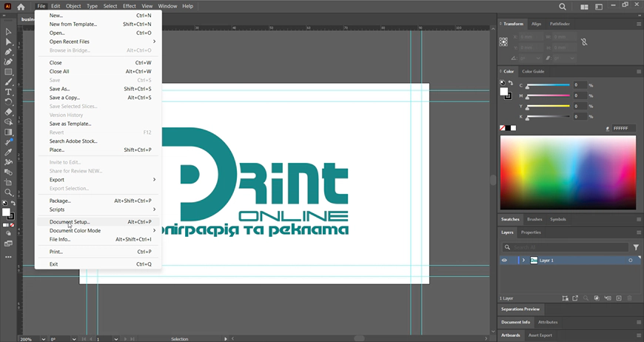Select the Zoom tool in toolbar

pyautogui.click(x=8, y=192)
